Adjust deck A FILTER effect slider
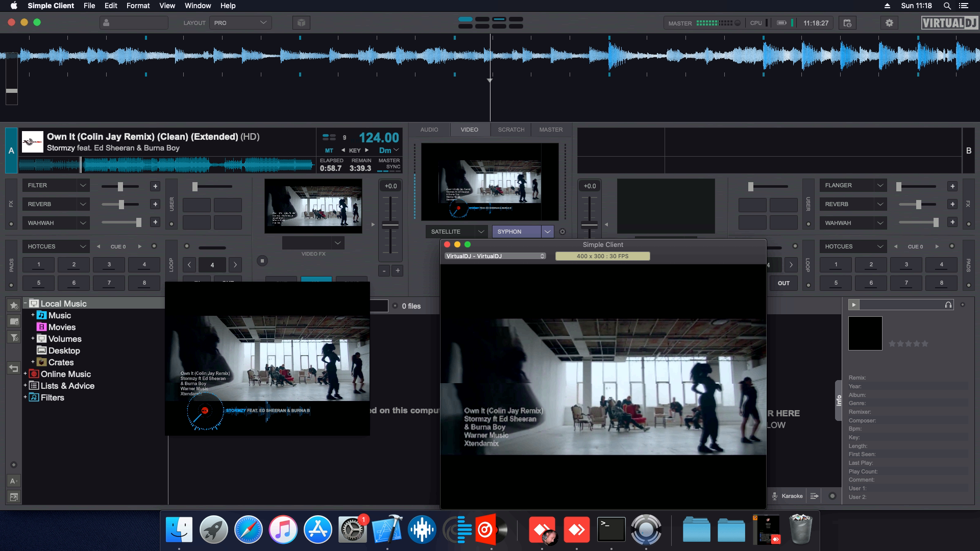Viewport: 980px width, 551px height. pos(120,187)
